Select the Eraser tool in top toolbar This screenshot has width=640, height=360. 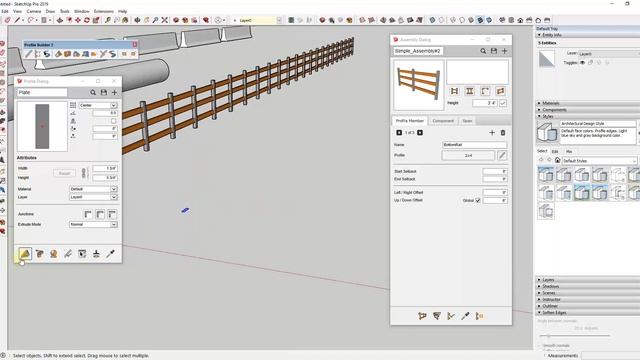pos(8,20)
